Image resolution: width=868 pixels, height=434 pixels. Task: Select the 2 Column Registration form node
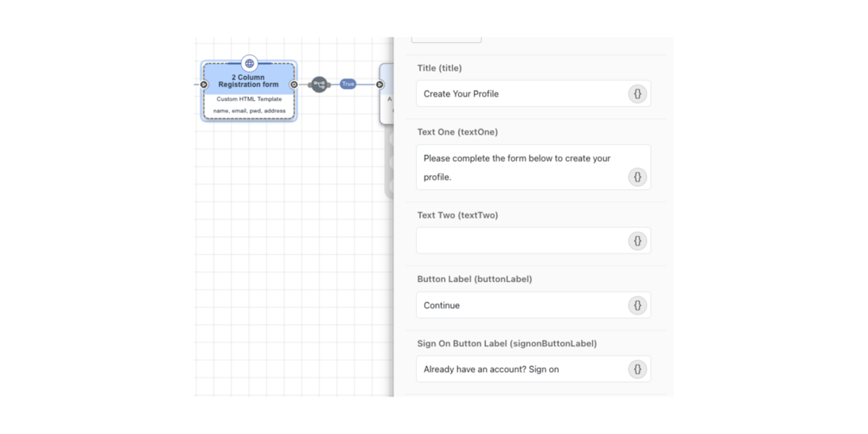coord(249,91)
